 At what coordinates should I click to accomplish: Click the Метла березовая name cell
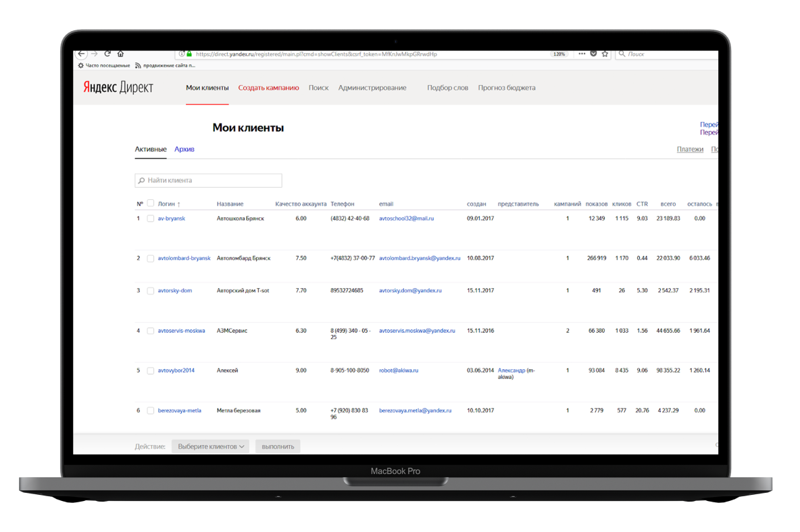click(x=239, y=410)
